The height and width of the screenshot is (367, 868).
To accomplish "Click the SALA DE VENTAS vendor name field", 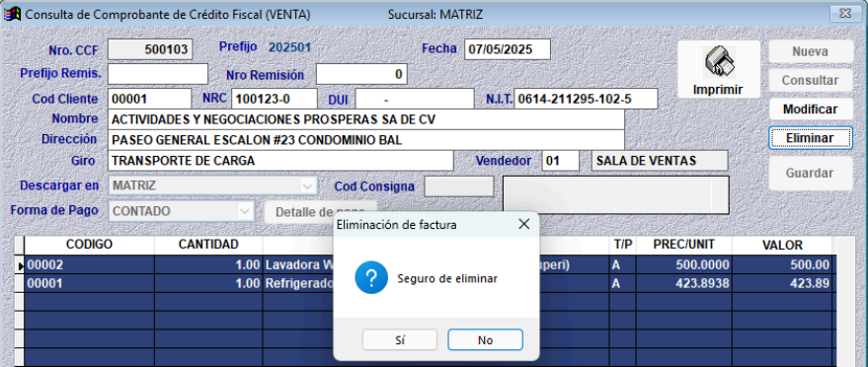I will coord(660,161).
